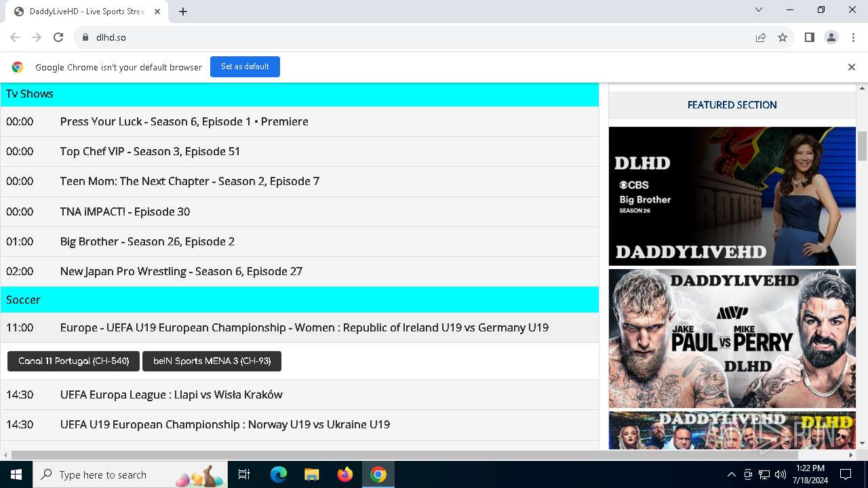Viewport: 868px width, 488px height.
Task: Select the DaddyLiveHD browser tab
Action: [x=87, y=12]
